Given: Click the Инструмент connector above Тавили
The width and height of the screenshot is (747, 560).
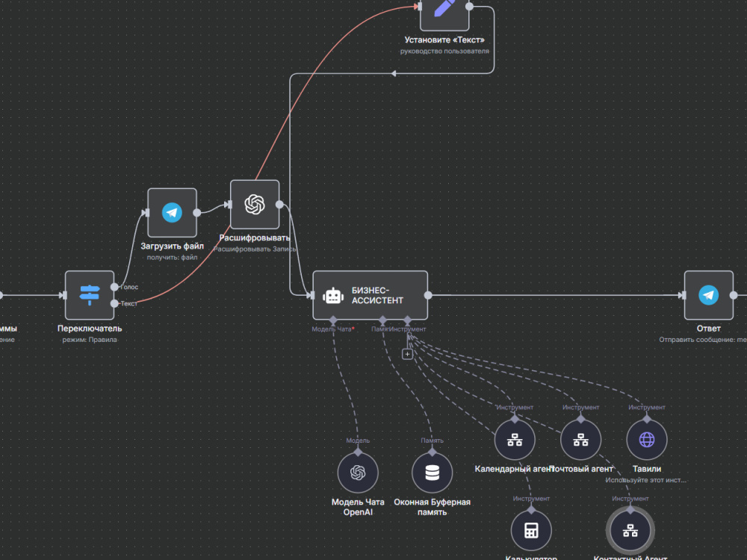Looking at the screenshot, I should (x=646, y=419).
